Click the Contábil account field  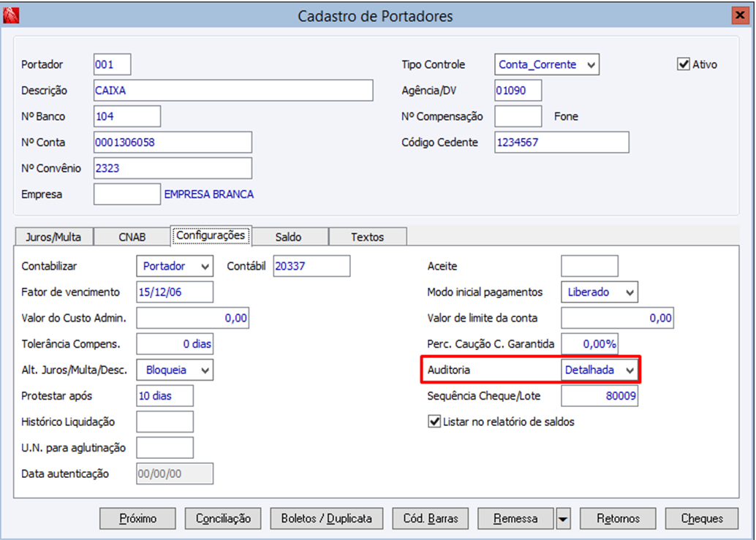312,266
